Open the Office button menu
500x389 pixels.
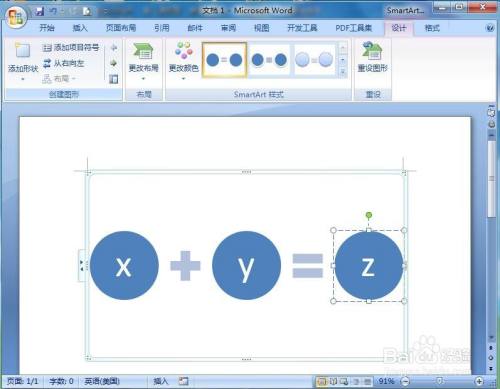[16, 17]
